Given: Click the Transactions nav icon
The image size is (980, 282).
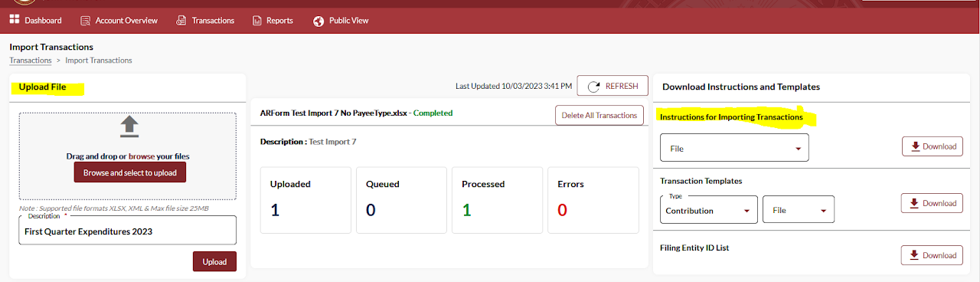Looking at the screenshot, I should tap(181, 21).
